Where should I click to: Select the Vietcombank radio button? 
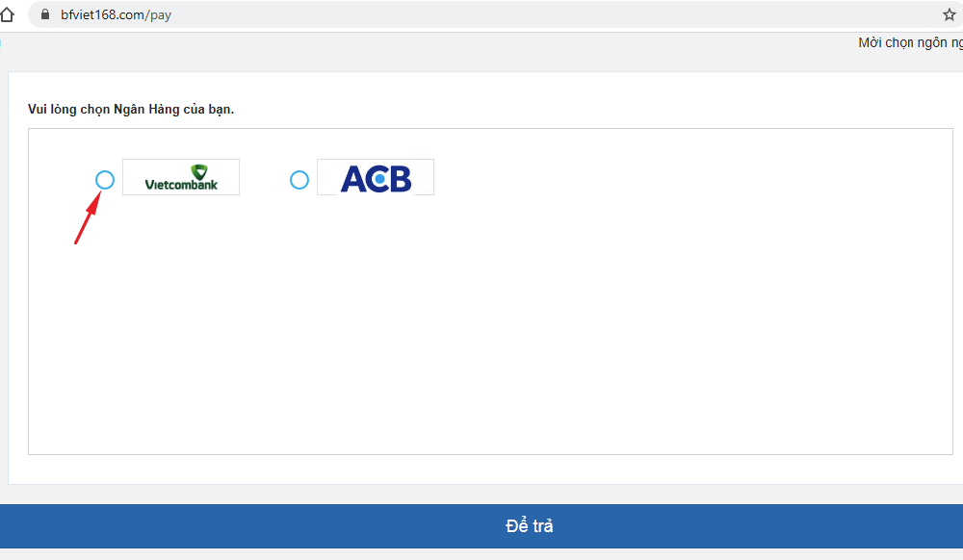105,180
